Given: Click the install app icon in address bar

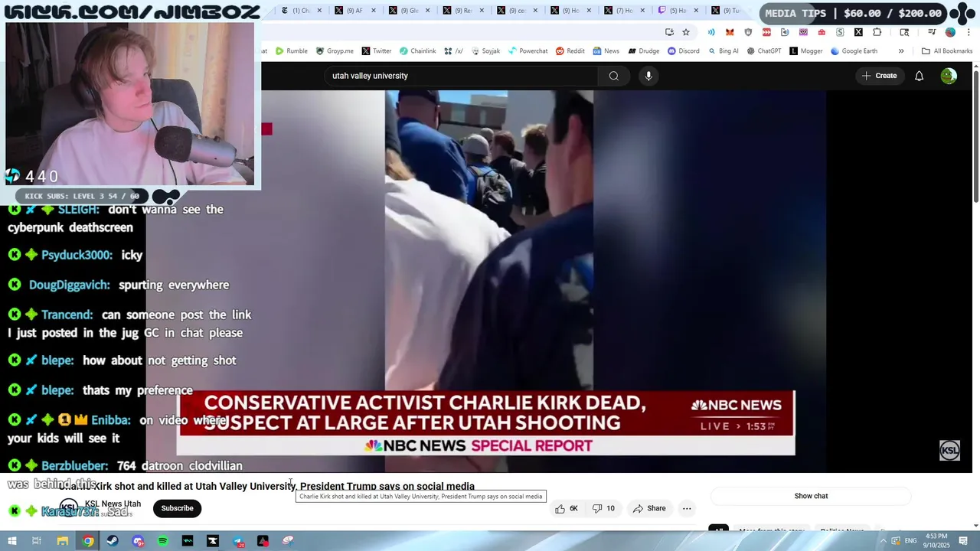Looking at the screenshot, I should pos(669,32).
